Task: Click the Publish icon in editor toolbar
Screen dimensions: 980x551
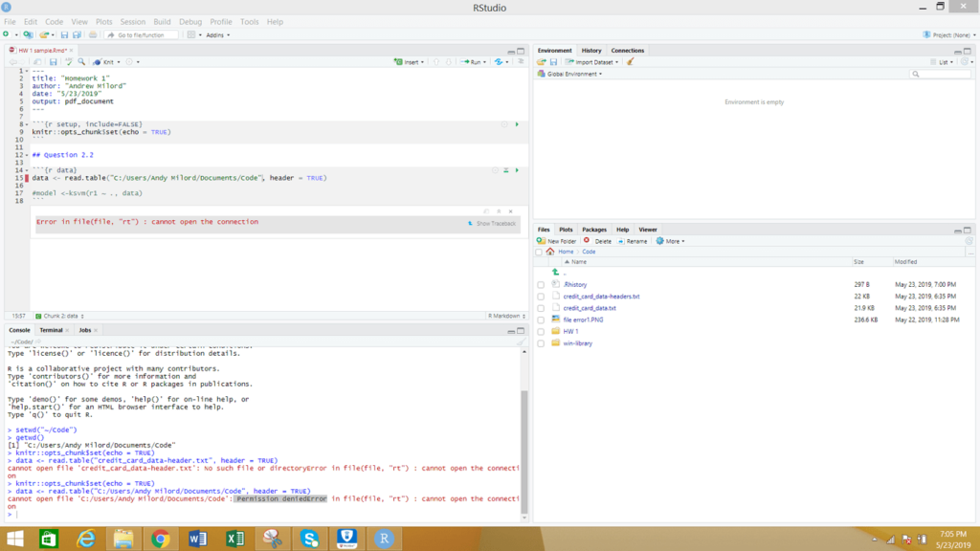Action: point(498,62)
